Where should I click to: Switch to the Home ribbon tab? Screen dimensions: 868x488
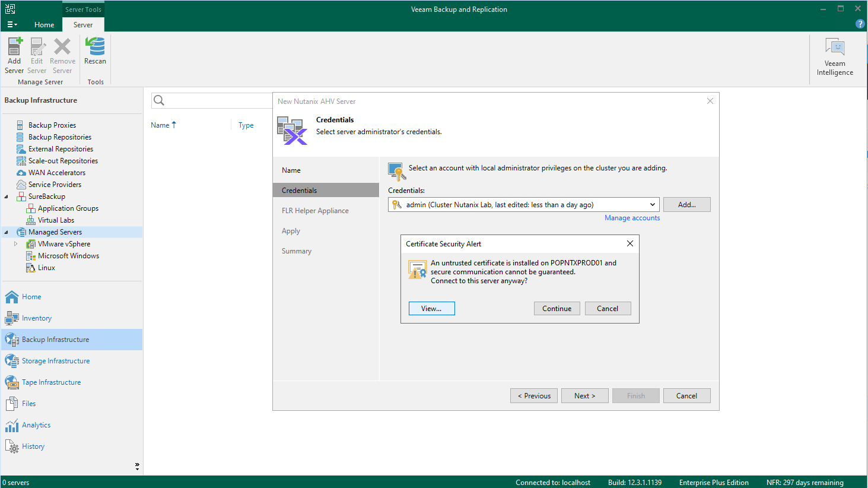[44, 24]
